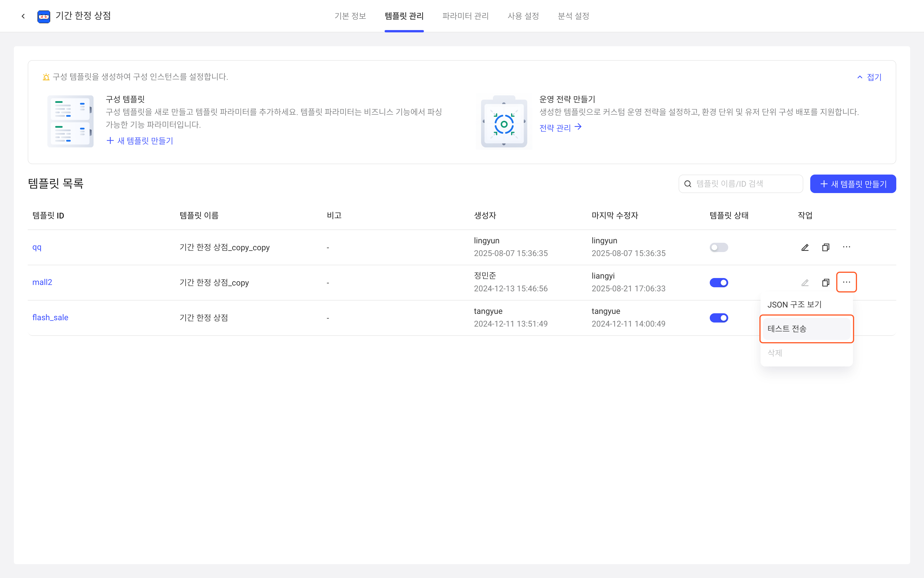Click the edit pencil icon for qq row
The height and width of the screenshot is (578, 924).
(x=805, y=247)
